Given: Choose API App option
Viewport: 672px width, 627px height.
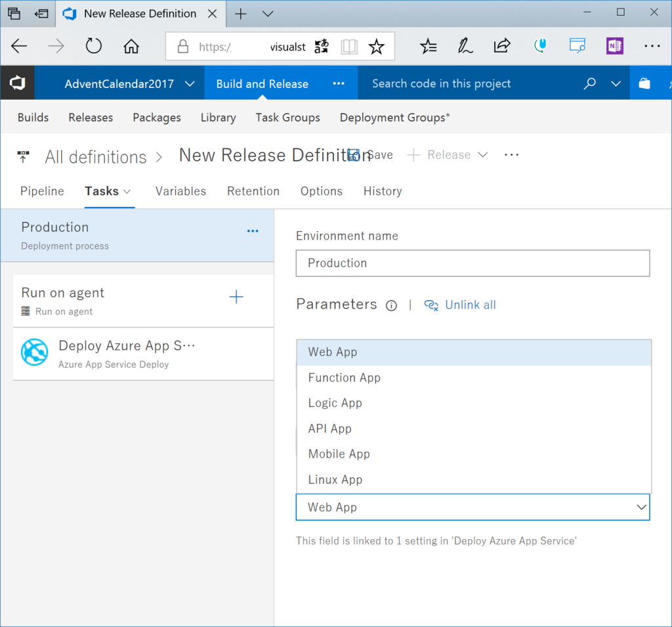Looking at the screenshot, I should [x=474, y=429].
